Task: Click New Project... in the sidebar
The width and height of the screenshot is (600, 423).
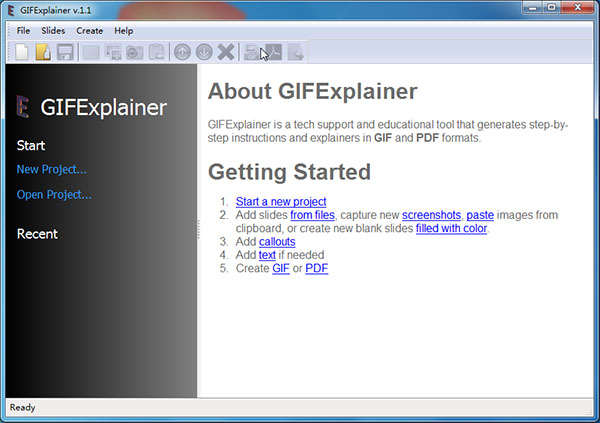Action: point(52,169)
